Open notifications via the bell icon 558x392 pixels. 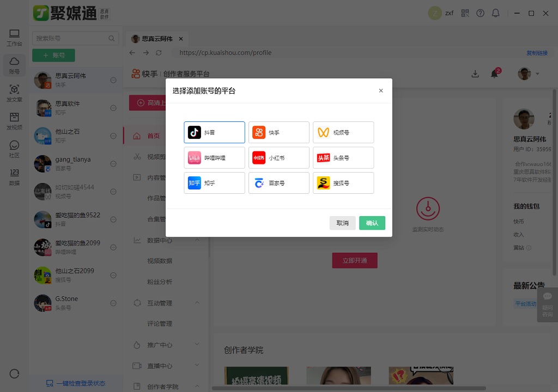(494, 73)
